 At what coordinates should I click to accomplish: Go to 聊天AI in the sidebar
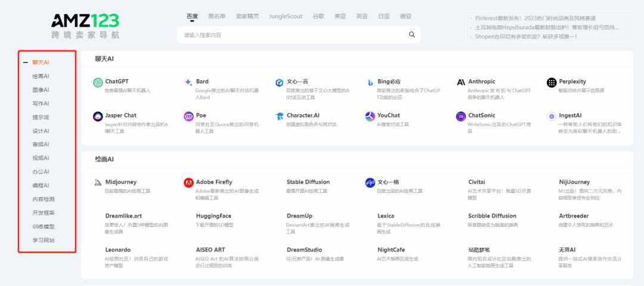[41, 63]
